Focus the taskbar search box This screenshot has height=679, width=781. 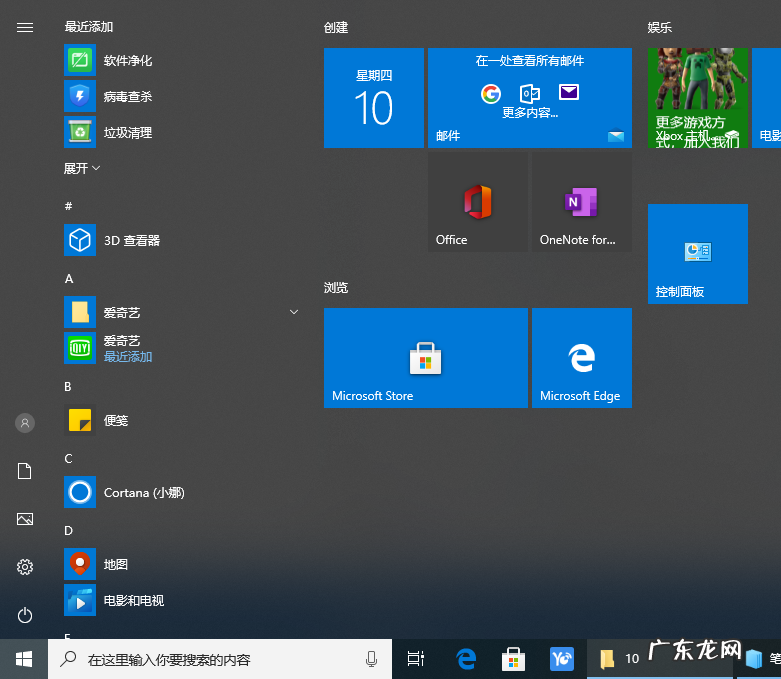coord(220,659)
